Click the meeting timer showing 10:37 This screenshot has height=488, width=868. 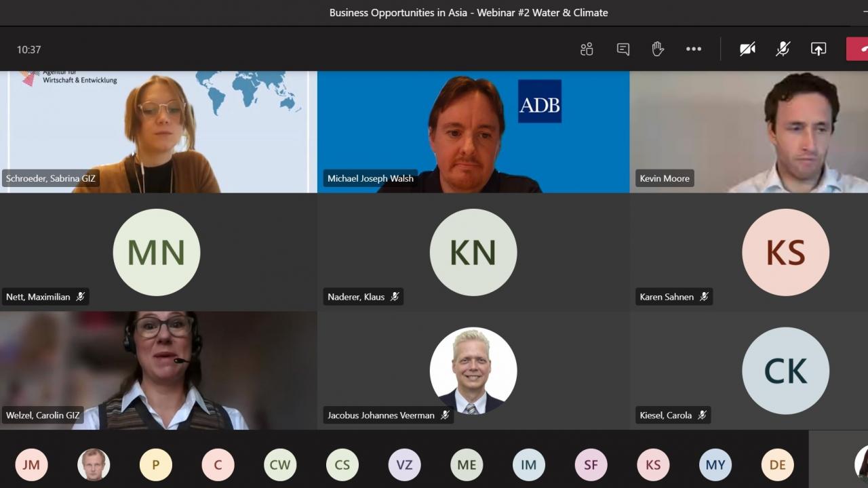[29, 49]
